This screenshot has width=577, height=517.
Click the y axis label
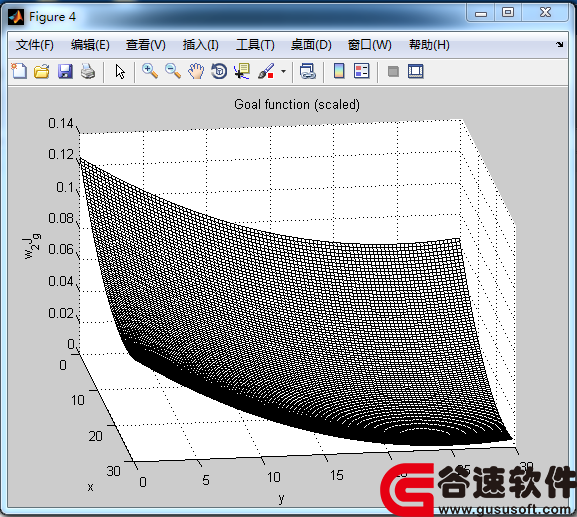282,499
